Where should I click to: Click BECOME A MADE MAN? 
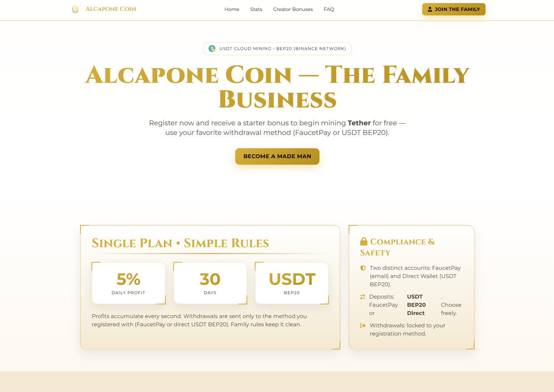click(277, 156)
